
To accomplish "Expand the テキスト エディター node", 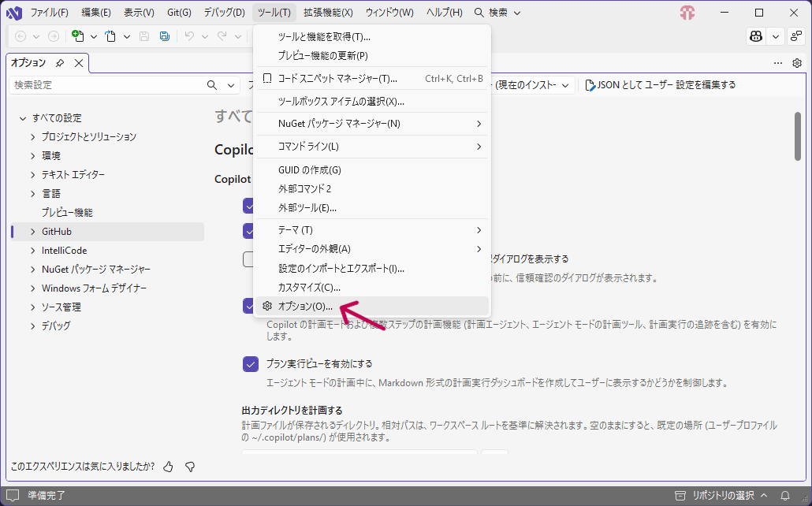I will point(32,175).
